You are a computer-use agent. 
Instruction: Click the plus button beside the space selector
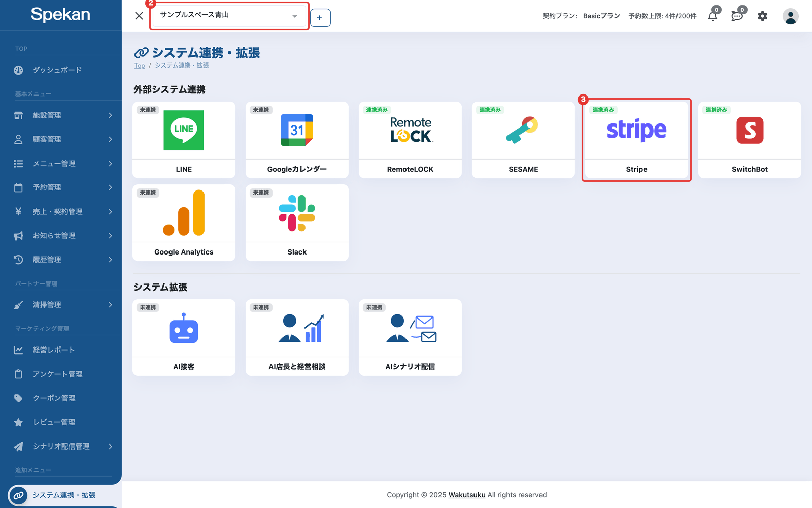pos(320,18)
